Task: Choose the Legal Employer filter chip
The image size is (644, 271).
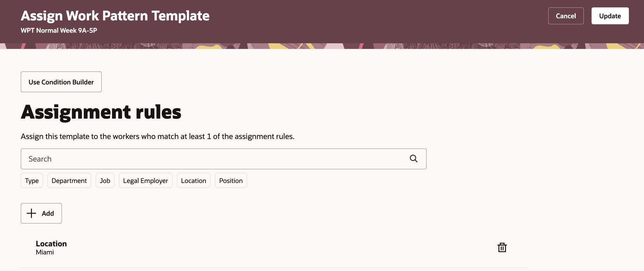Action: pos(145,181)
